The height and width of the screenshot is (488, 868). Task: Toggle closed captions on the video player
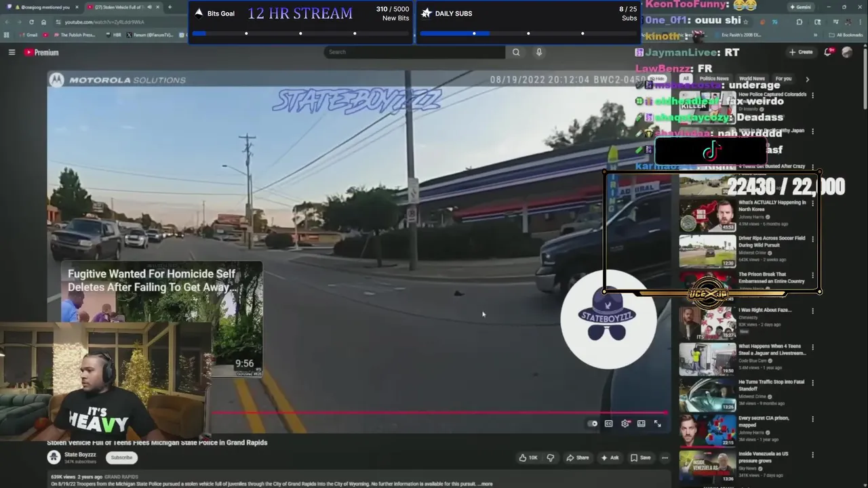point(608,424)
